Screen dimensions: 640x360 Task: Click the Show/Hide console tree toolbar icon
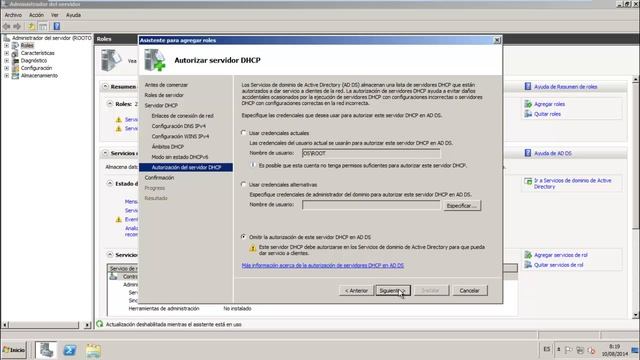click(43, 27)
